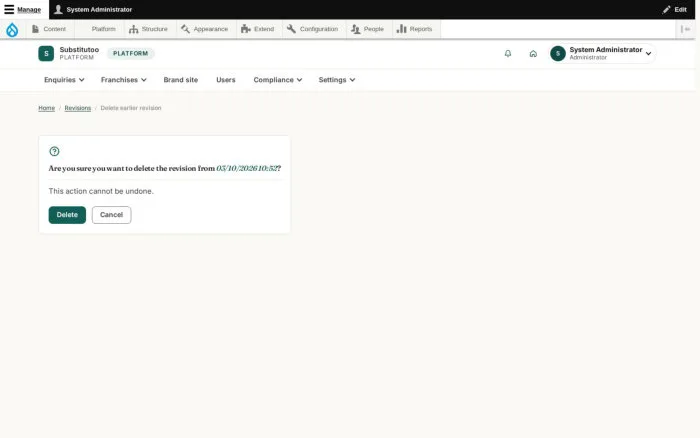Expand the System Administrator account chevron

coord(648,54)
